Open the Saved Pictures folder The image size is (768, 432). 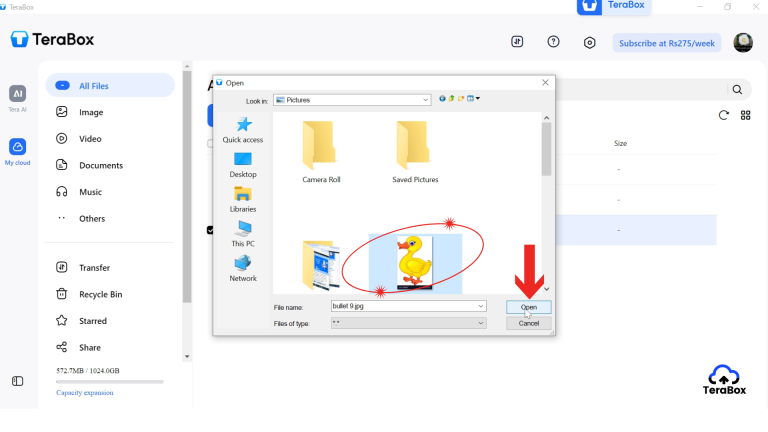415,152
